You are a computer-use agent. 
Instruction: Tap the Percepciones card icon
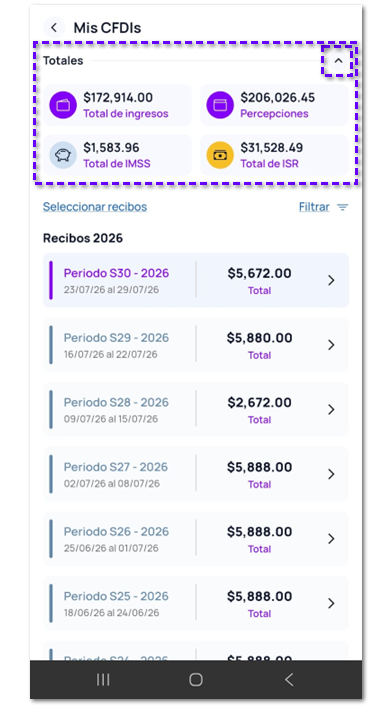pos(220,105)
